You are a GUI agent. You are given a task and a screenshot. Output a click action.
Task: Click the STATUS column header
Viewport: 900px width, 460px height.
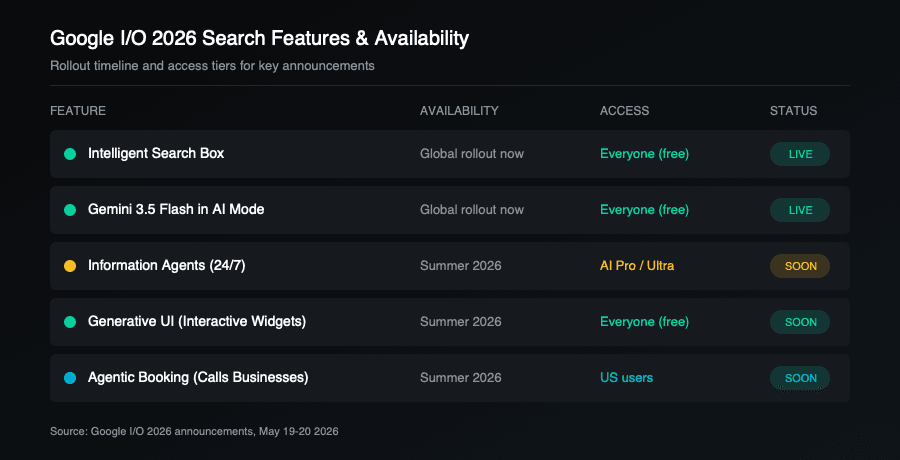[x=793, y=111]
